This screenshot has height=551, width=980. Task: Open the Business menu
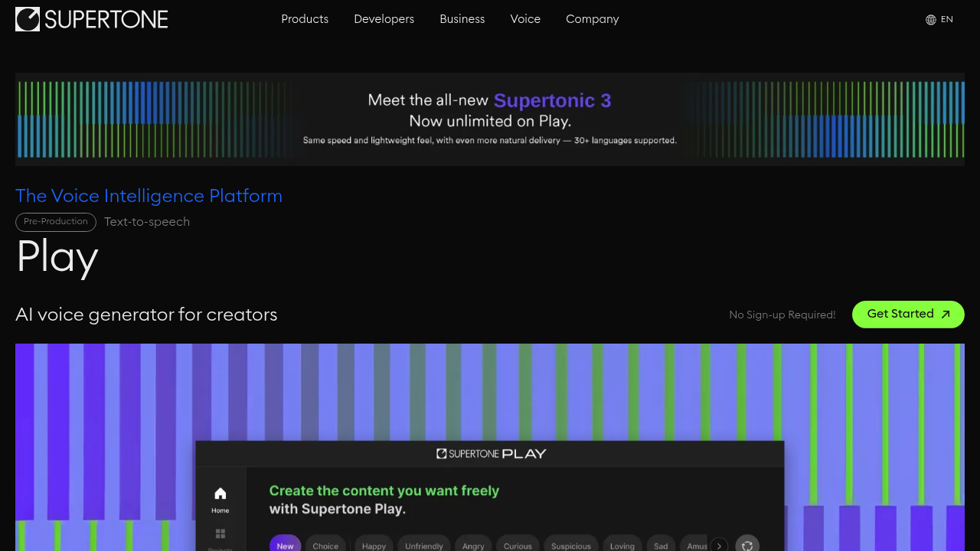[x=462, y=19]
